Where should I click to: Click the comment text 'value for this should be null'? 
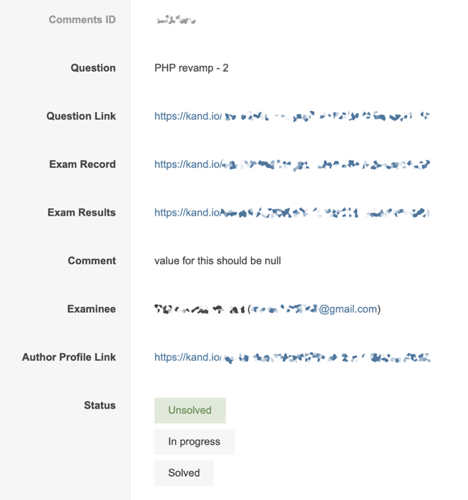pyautogui.click(x=218, y=261)
